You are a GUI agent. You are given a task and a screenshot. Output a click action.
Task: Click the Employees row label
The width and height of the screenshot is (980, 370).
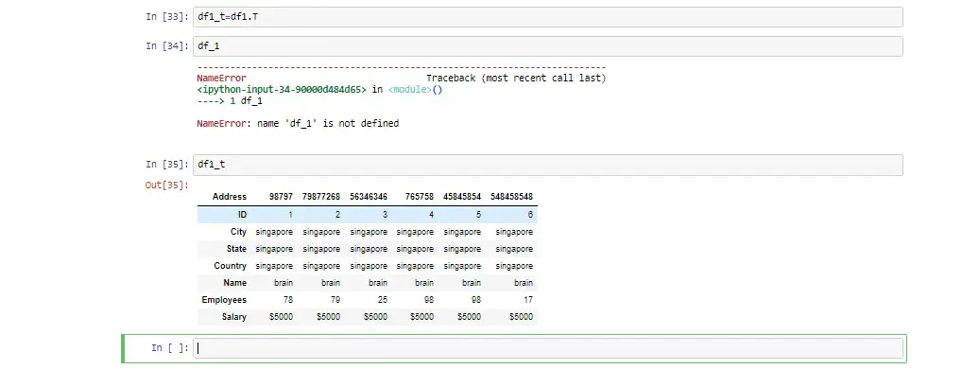(x=224, y=300)
